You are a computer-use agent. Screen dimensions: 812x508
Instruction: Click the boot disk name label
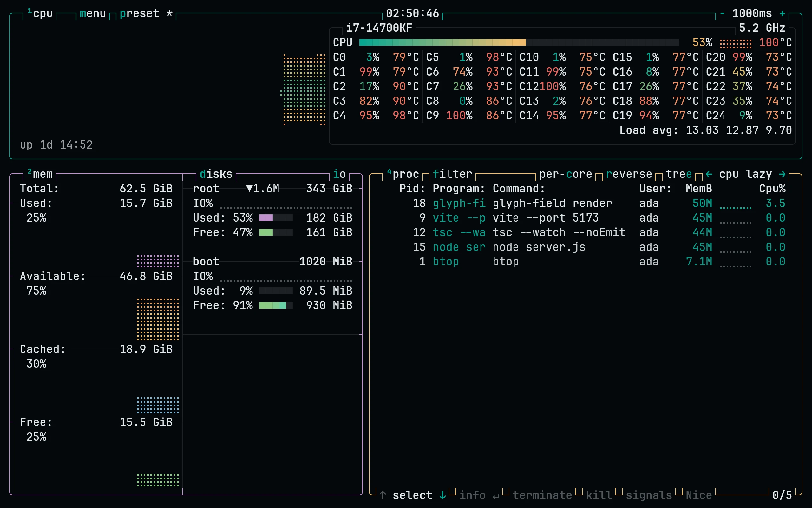206,261
